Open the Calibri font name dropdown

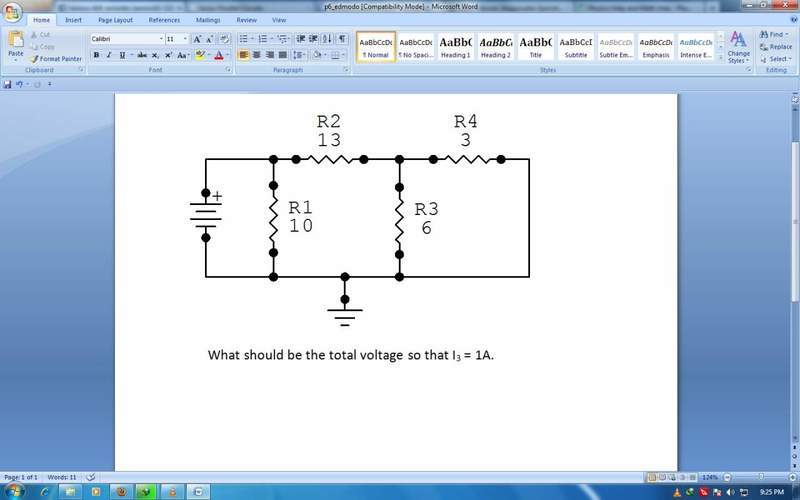pyautogui.click(x=161, y=39)
